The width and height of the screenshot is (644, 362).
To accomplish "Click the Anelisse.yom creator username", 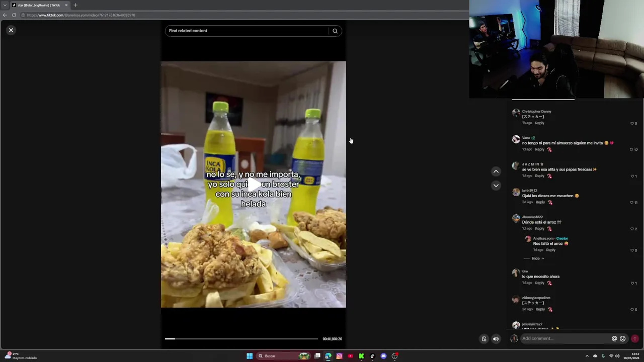I will 543,238.
